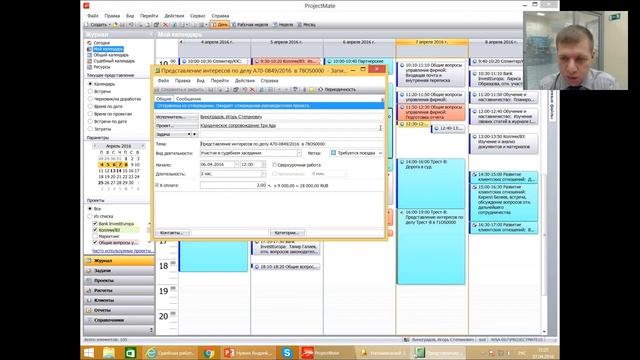Select Общий календарь in the journal list
This screenshot has width=640, height=360.
pyautogui.click(x=111, y=55)
